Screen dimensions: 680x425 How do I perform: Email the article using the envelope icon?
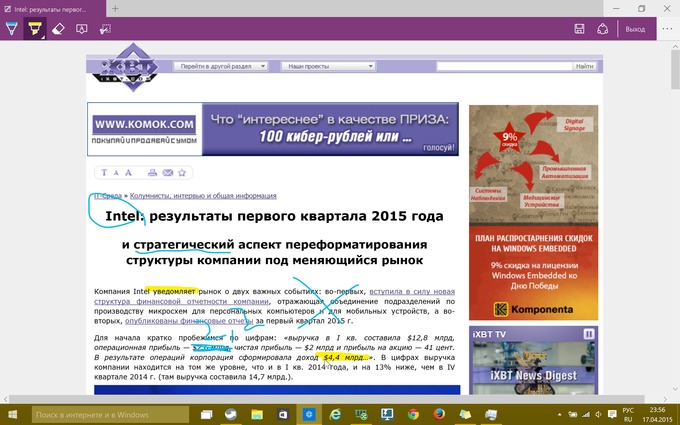[x=168, y=173]
